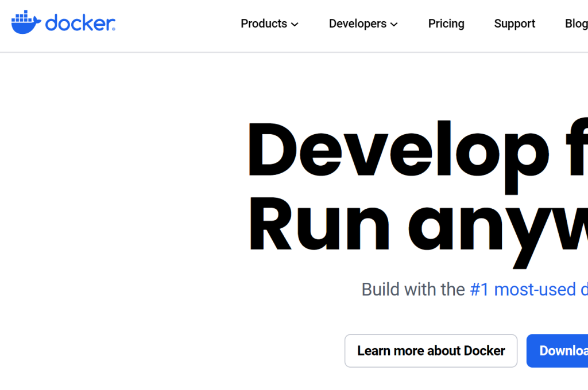Viewport: 588px width, 390px height.
Task: Click Learn more about Docker button
Action: [x=431, y=350]
